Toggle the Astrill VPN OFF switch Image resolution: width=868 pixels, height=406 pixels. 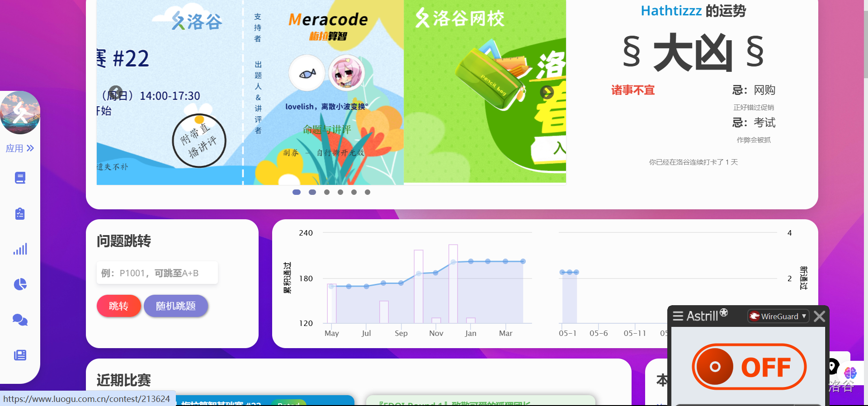(749, 367)
